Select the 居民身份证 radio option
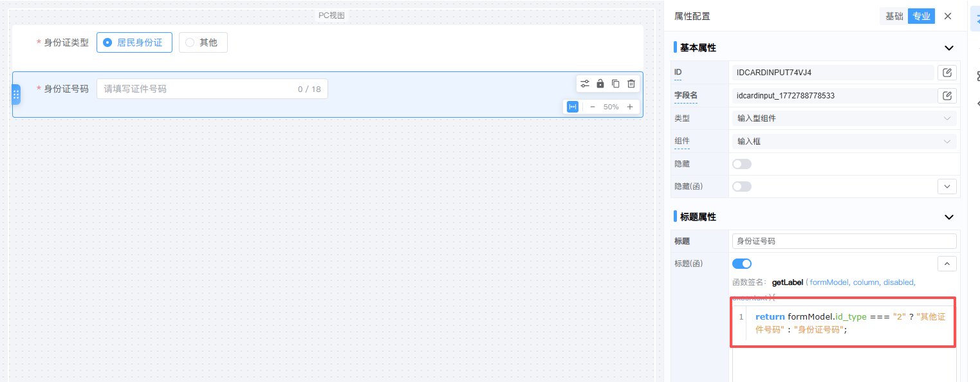This screenshot has height=382, width=980. click(x=134, y=42)
